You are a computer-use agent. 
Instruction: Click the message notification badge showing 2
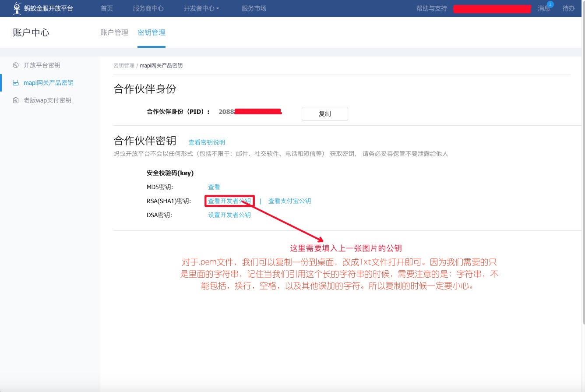coord(550,4)
